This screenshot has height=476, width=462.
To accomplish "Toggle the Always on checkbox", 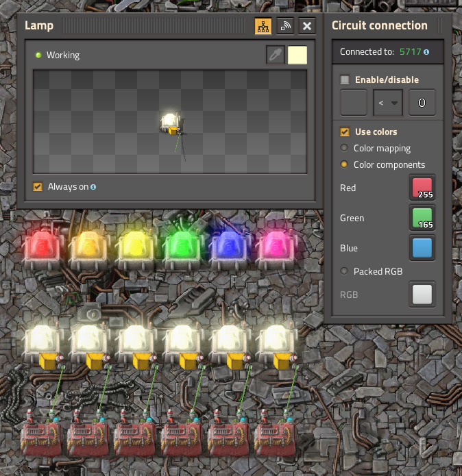I will coord(38,186).
